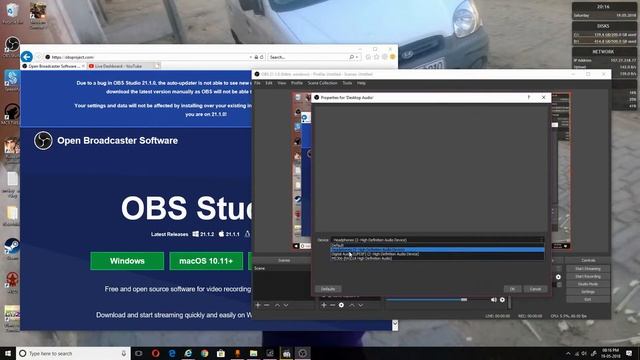Click the Start Streaming button in OBS

tap(588, 269)
